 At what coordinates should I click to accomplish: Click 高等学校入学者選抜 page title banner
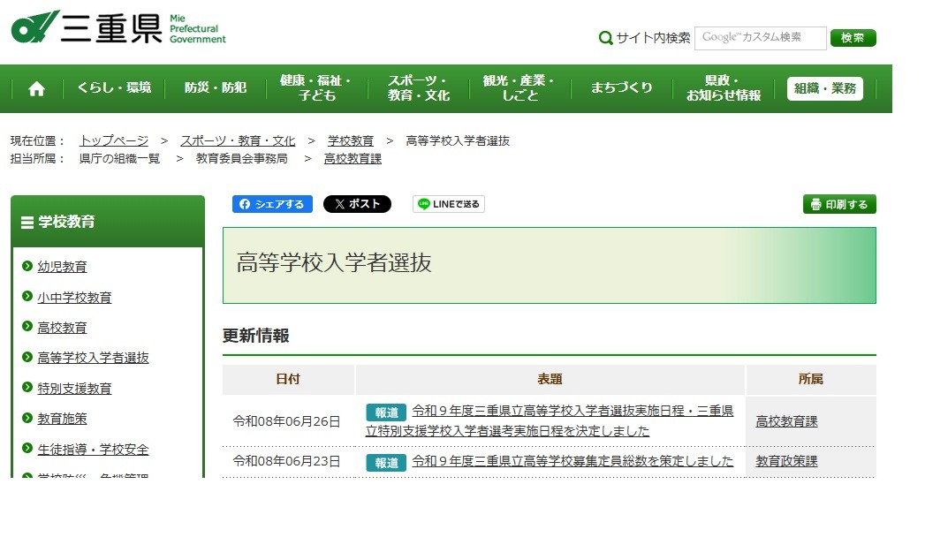coord(550,266)
